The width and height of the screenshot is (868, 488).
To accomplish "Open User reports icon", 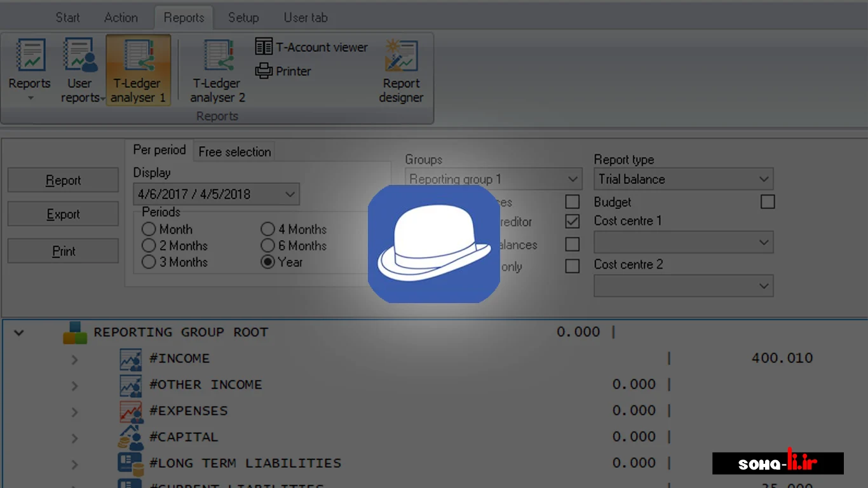I will 80,56.
